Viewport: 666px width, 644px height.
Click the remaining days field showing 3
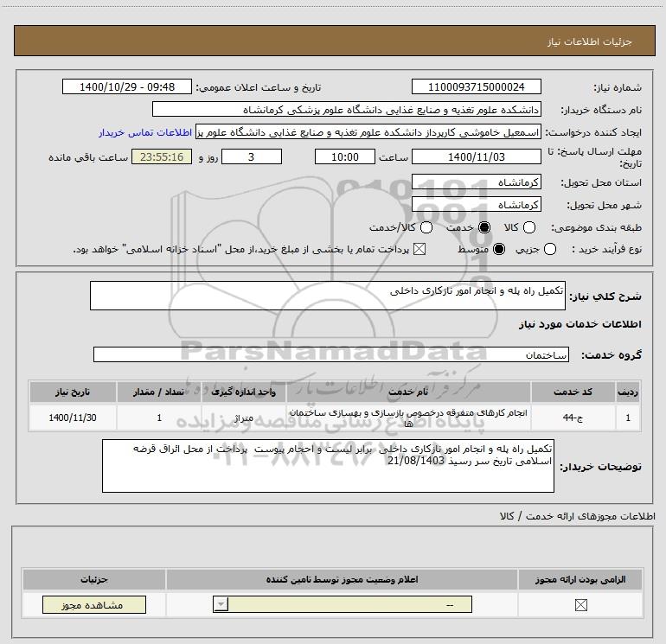[252, 156]
